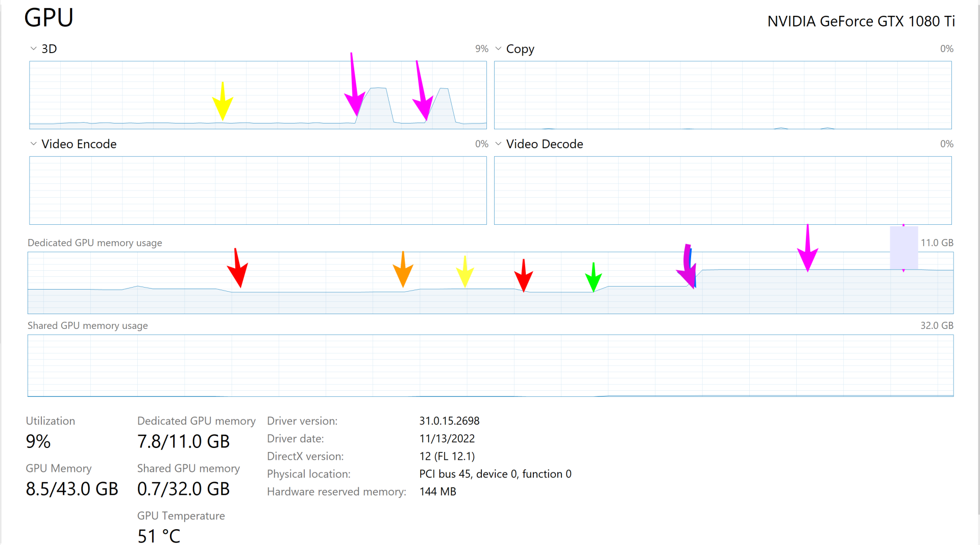
Task: Click the GPU heading title
Action: pyautogui.click(x=49, y=18)
